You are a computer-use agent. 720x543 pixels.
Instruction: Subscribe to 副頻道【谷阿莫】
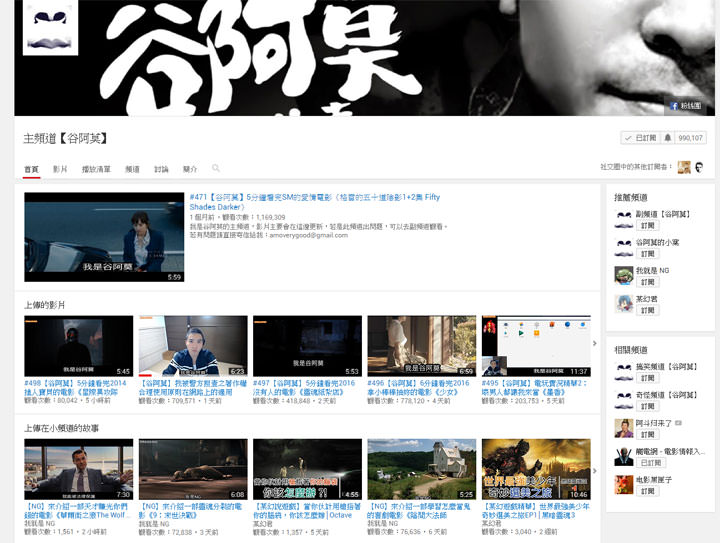[x=647, y=225]
